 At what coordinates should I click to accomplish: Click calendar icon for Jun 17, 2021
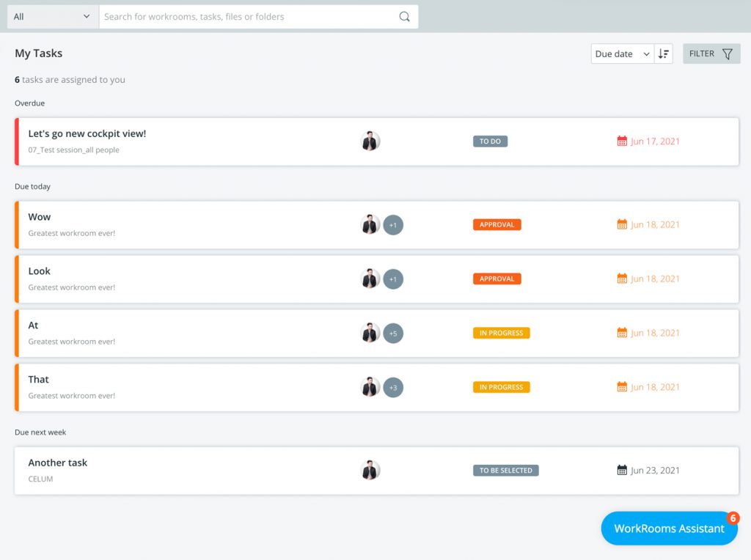coord(622,141)
